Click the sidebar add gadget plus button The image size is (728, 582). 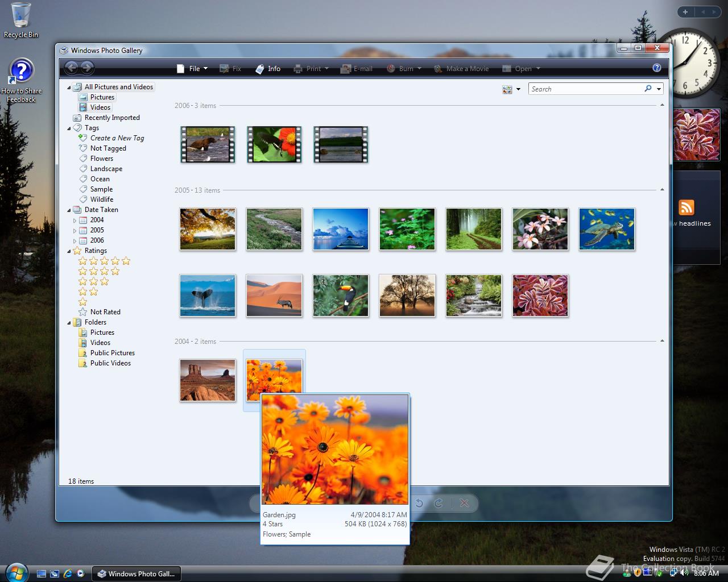685,12
